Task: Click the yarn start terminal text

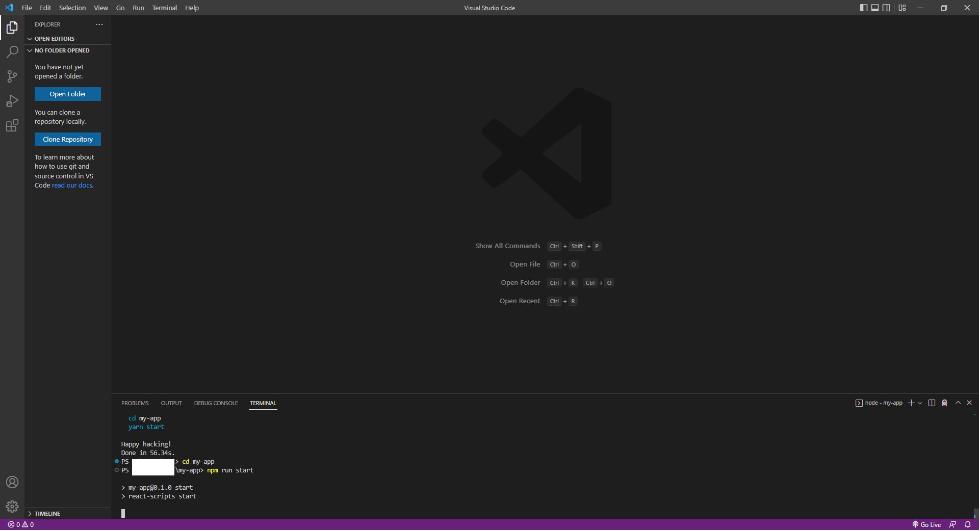Action: 146,427
